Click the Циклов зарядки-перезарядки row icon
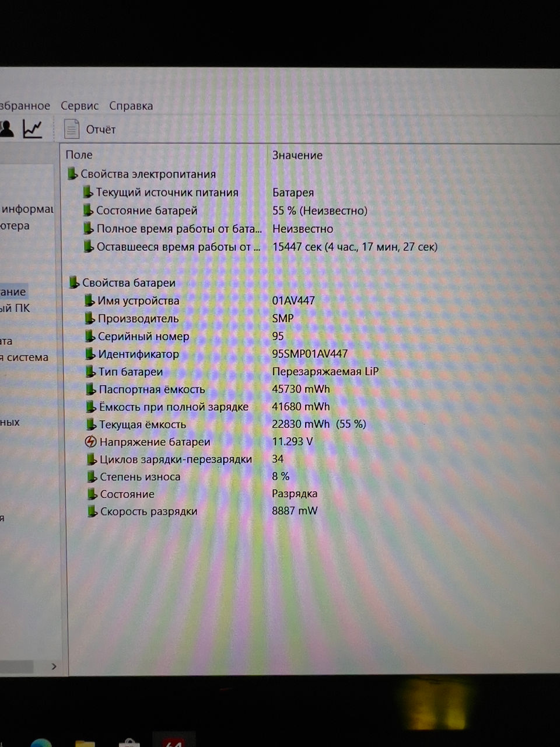The height and width of the screenshot is (747, 560). [91, 459]
